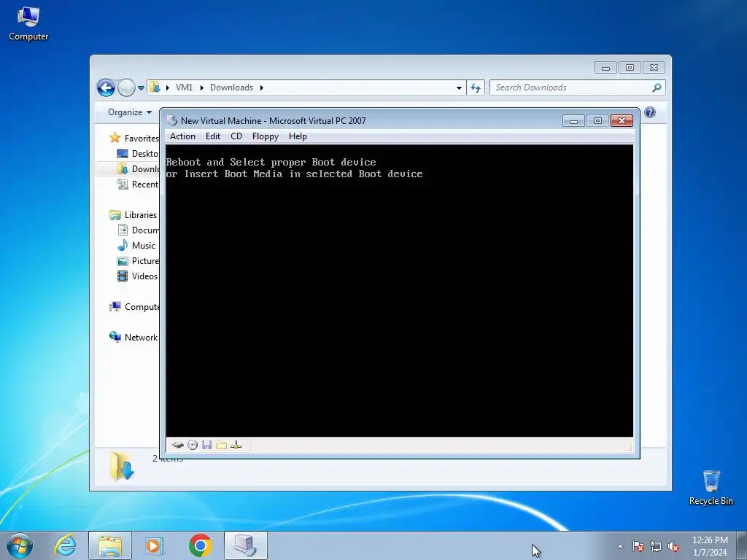Screen dimensions: 747x560
Task: Click the folder icon in Explorer address bar
Action: [x=155, y=87]
